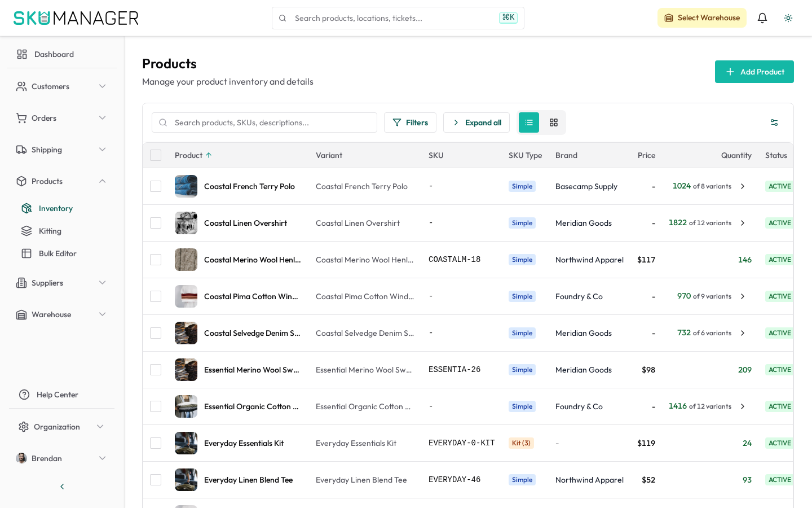Click the SKU Manager logo
Viewport: 812px width, 508px height.
(76, 18)
